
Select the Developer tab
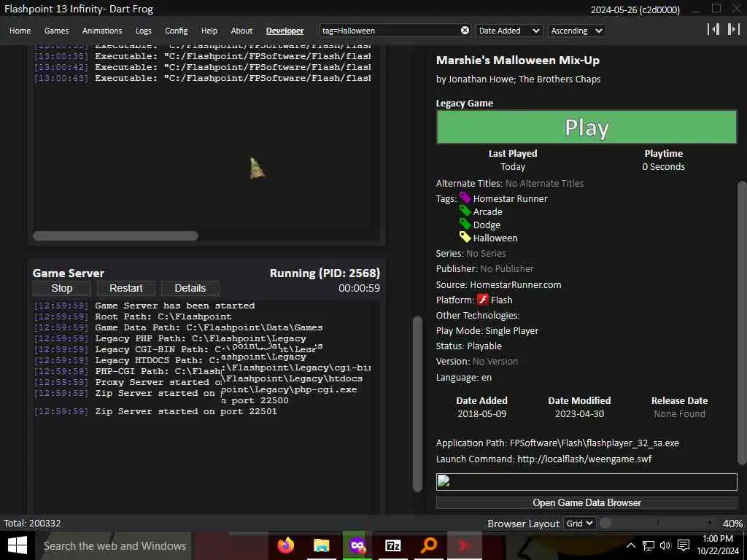(285, 31)
